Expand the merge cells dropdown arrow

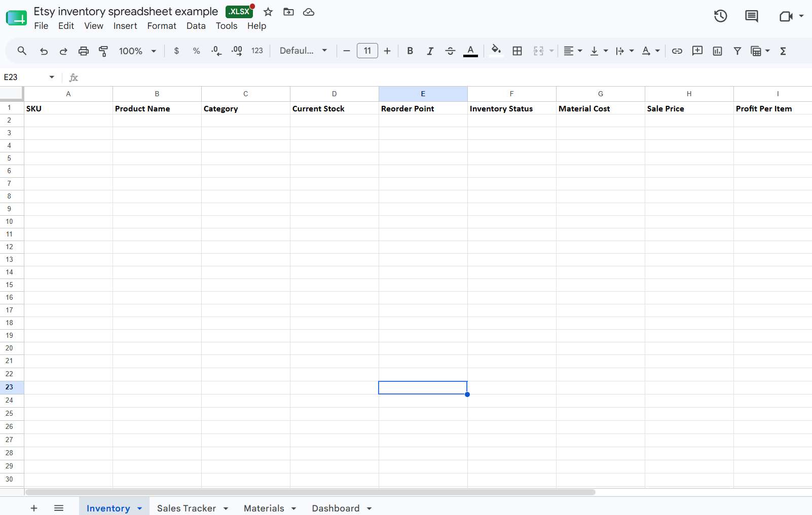pos(551,51)
